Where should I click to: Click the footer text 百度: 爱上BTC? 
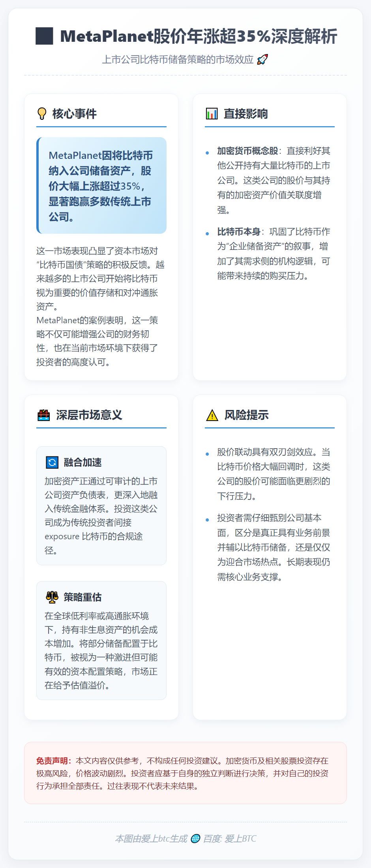click(x=230, y=838)
